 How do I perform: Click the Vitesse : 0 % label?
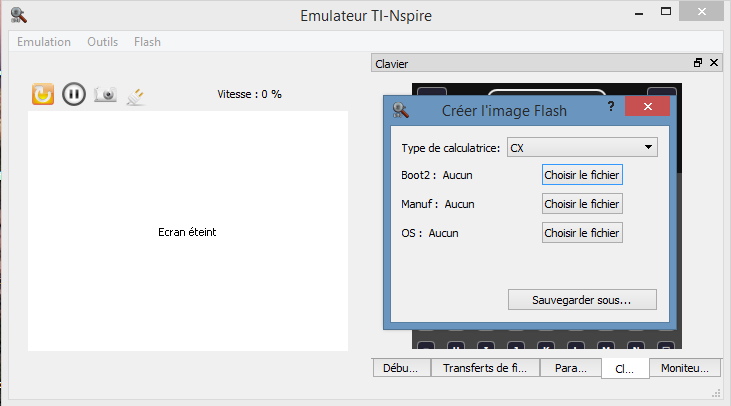(249, 94)
